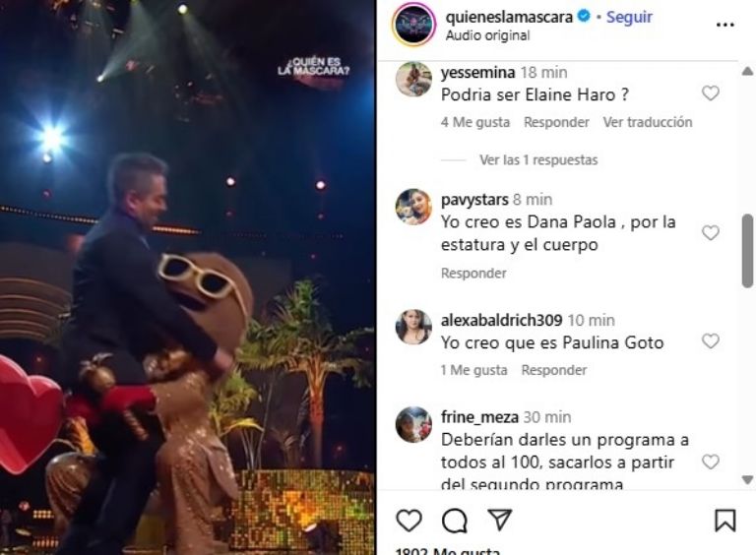Viewport: 756px width, 555px height.
Task: Click the scrollbar up arrow in the comments
Action: (x=747, y=72)
